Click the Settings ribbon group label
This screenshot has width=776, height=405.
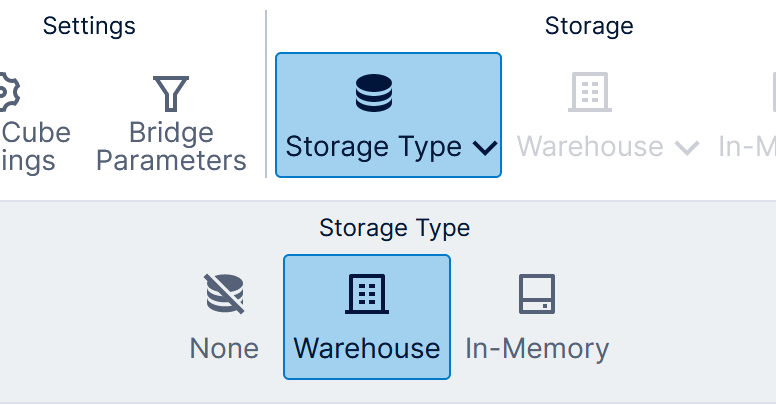coord(89,25)
